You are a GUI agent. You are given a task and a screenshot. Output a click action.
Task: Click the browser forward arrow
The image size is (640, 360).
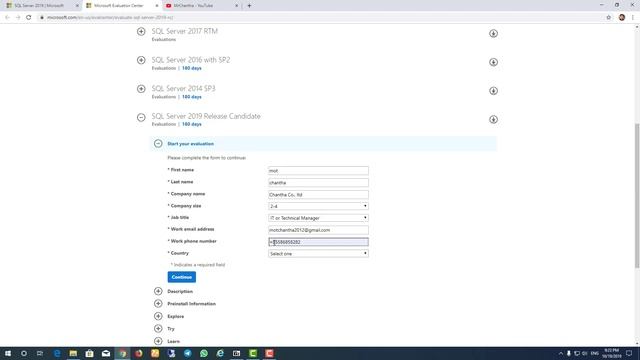18,18
